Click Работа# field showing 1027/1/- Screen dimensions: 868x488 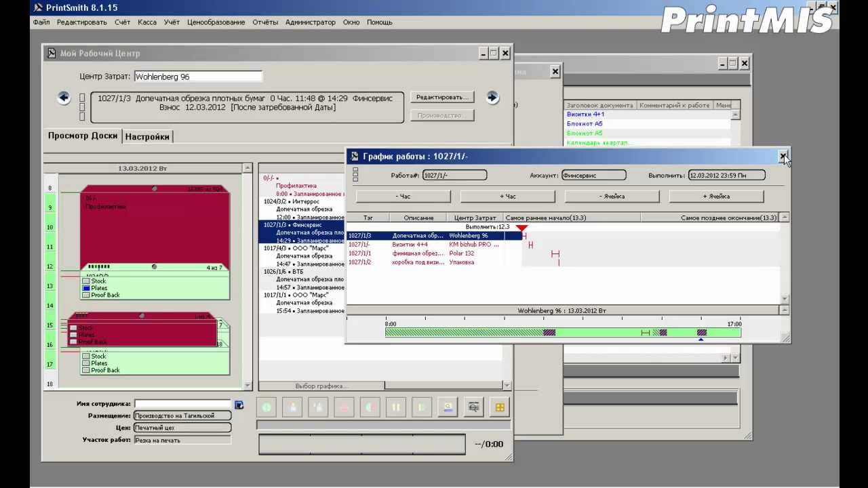(454, 175)
